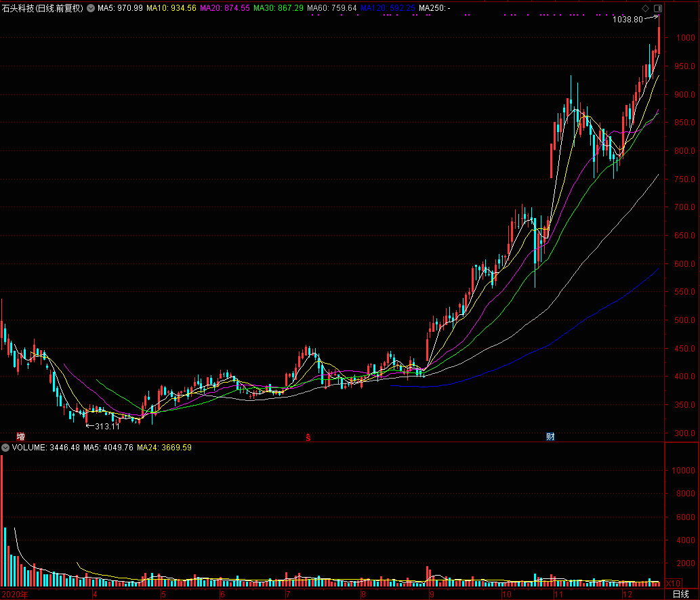Expand the main chart indicator dropdown arrow
The image size is (700, 600).
click(91, 8)
